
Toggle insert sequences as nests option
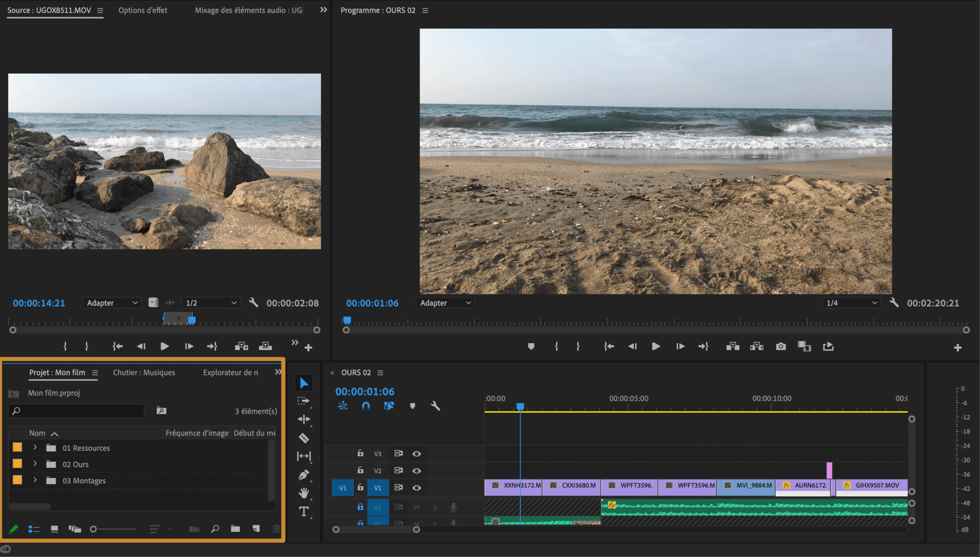342,406
